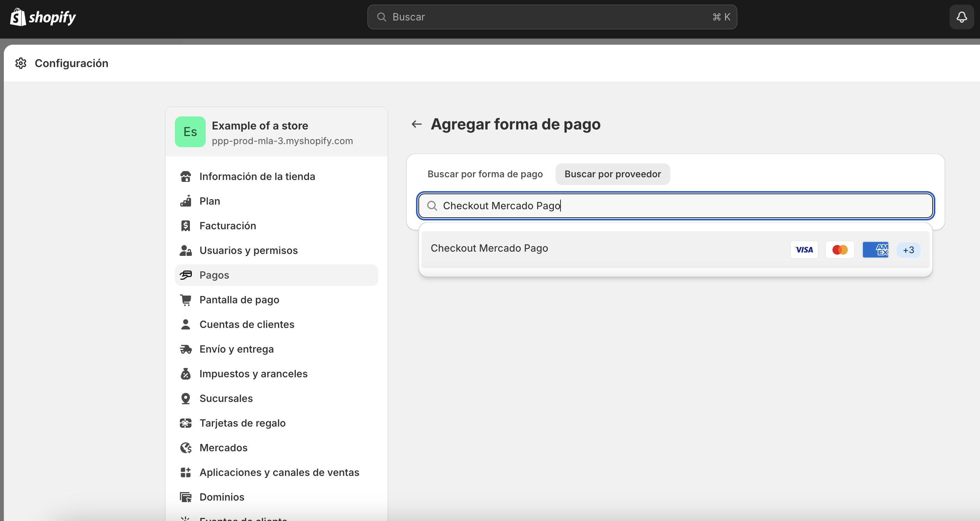Click the Example of a store name

point(260,126)
